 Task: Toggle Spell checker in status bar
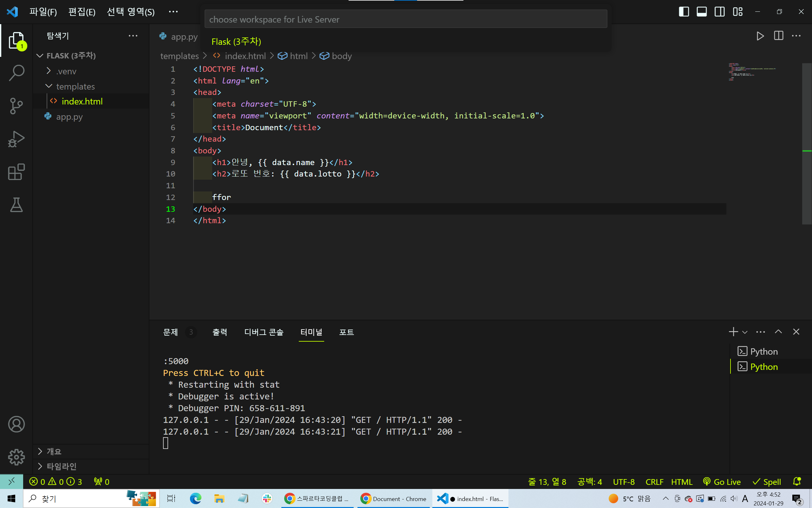coord(767,482)
